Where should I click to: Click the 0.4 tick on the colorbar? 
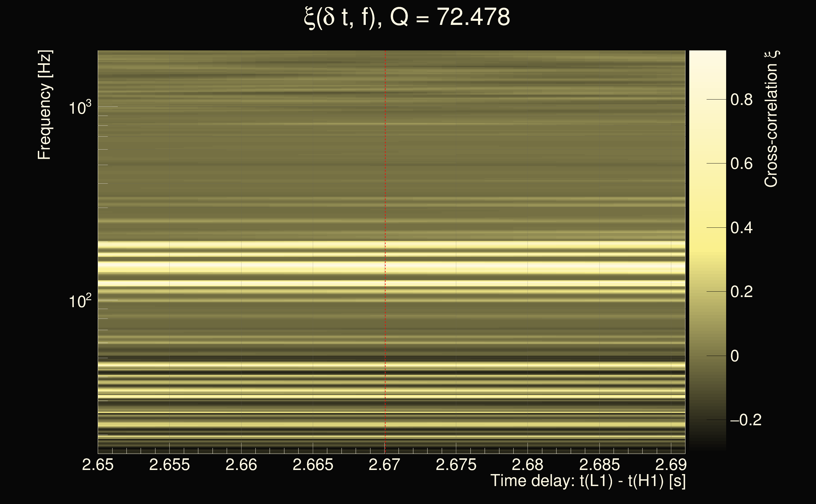(x=741, y=228)
